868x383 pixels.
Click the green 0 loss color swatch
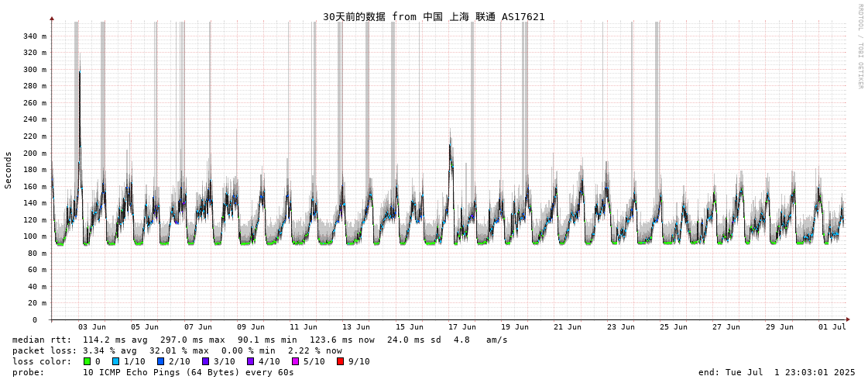pos(87,361)
